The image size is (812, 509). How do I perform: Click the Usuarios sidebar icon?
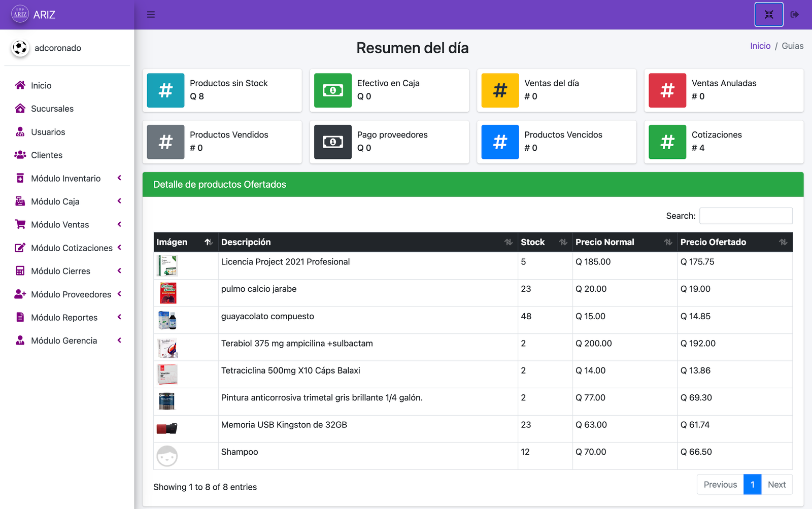(20, 132)
